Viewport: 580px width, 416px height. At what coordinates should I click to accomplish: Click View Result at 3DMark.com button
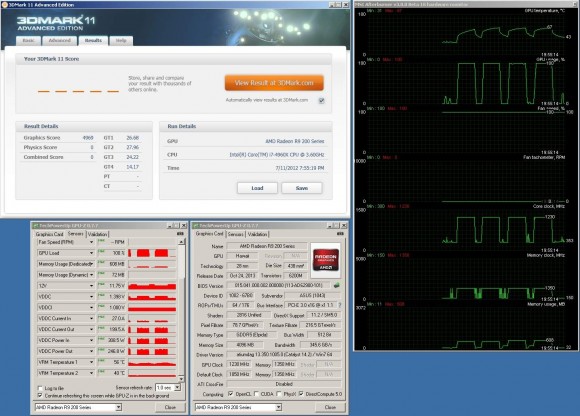(274, 83)
